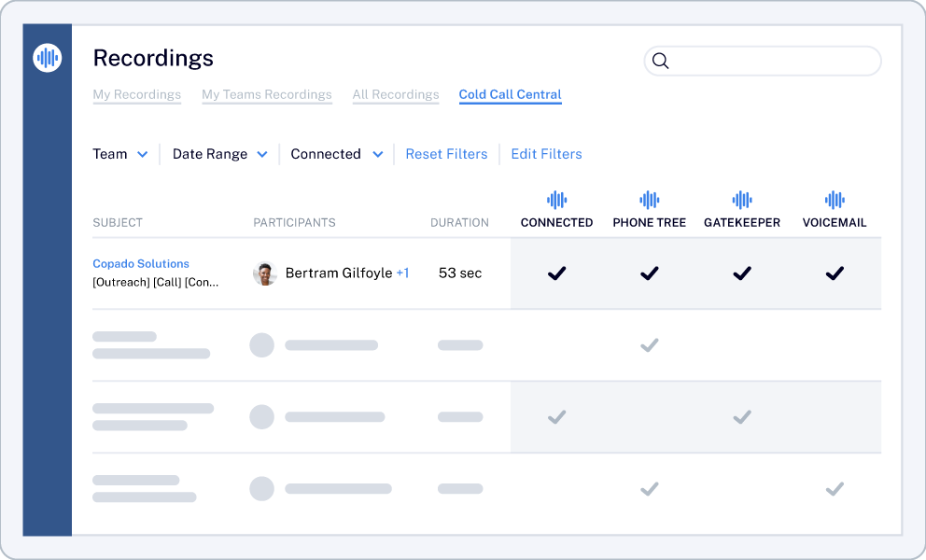
Task: Expand the Connected filter dropdown
Action: coord(337,154)
